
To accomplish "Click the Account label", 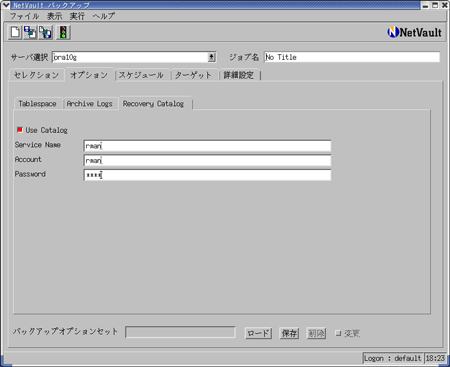I will coord(28,159).
